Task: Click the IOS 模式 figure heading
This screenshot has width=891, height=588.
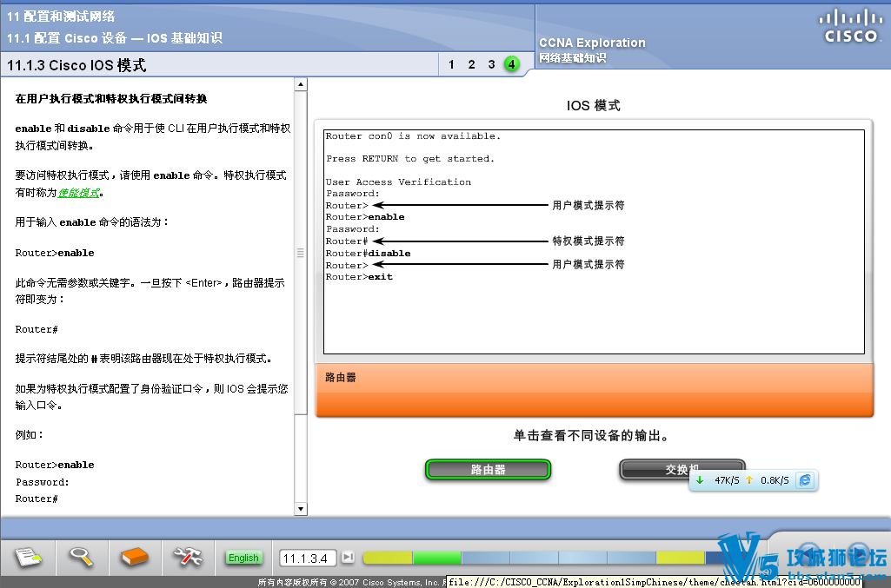Action: pos(593,106)
